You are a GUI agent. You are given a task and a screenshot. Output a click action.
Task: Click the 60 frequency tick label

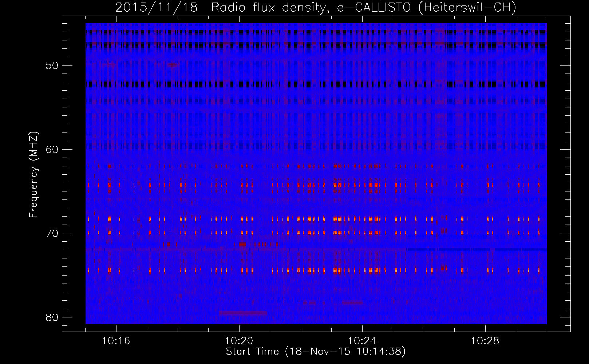pyautogui.click(x=52, y=149)
